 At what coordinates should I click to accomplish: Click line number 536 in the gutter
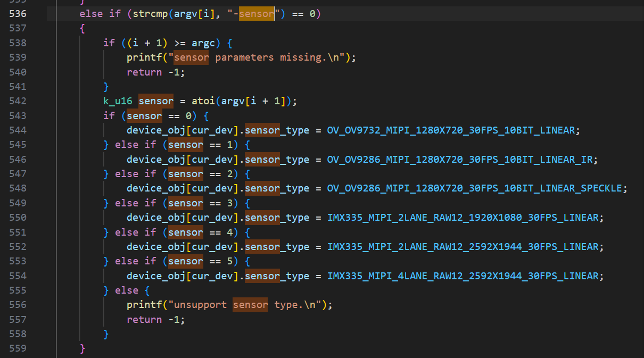(x=18, y=14)
